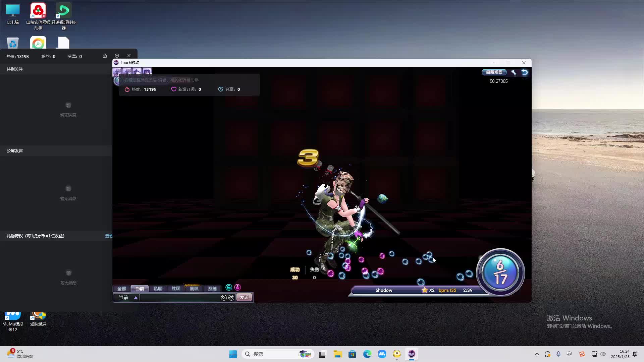The width and height of the screenshot is (644, 362).
Task: Click the 查看 link beside 礼物特权
Action: click(109, 236)
